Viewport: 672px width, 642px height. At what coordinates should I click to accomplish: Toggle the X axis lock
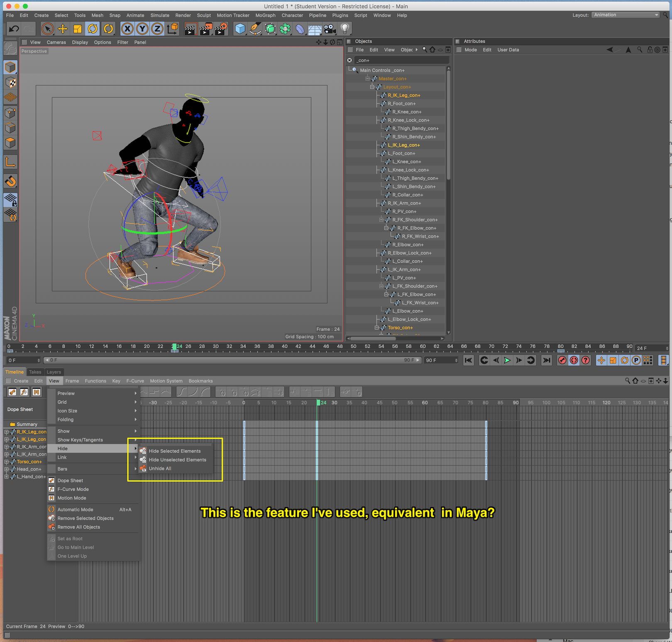tap(127, 29)
